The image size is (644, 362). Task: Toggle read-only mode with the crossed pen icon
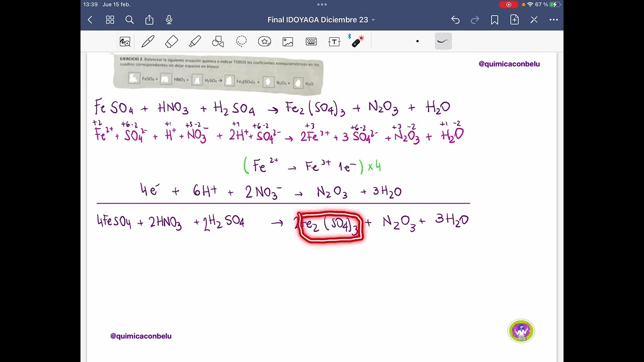[x=534, y=20]
